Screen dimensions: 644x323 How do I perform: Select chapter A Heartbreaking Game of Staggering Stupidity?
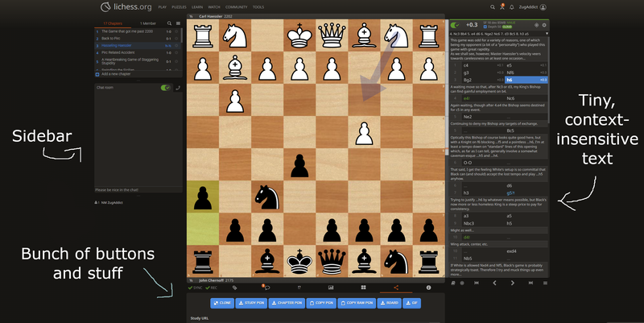pos(137,61)
